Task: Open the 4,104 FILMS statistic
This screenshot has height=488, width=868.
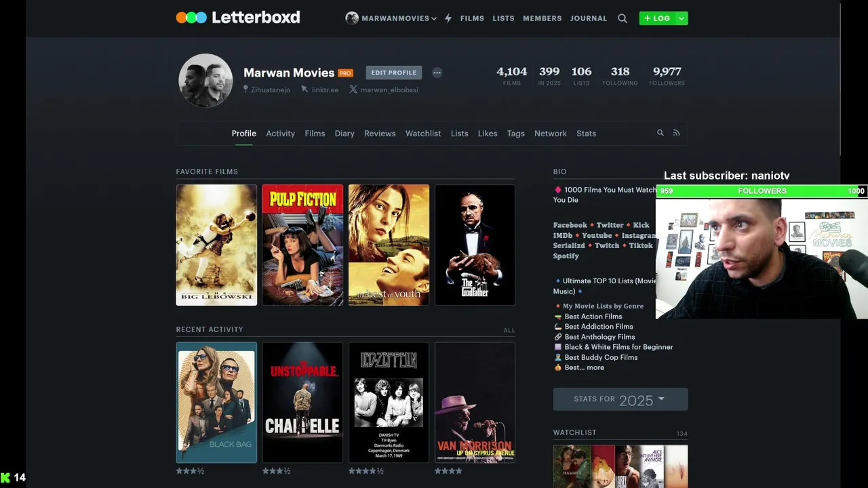Action: [x=512, y=75]
